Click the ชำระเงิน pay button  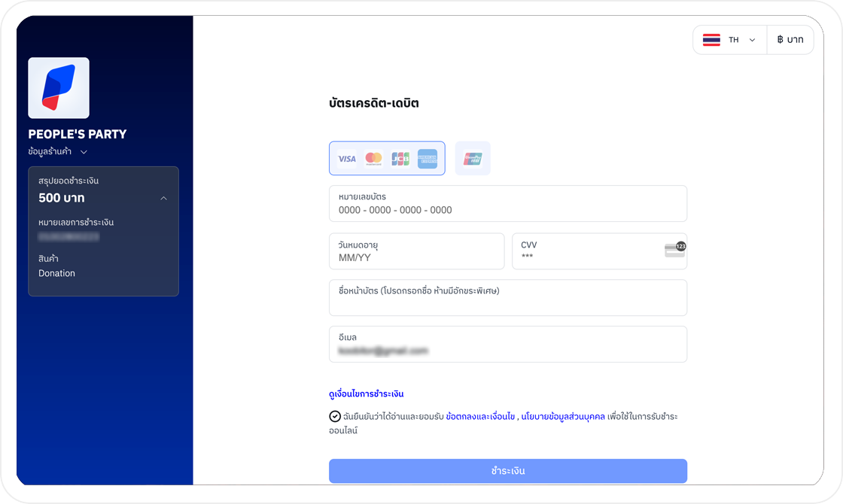tap(508, 471)
